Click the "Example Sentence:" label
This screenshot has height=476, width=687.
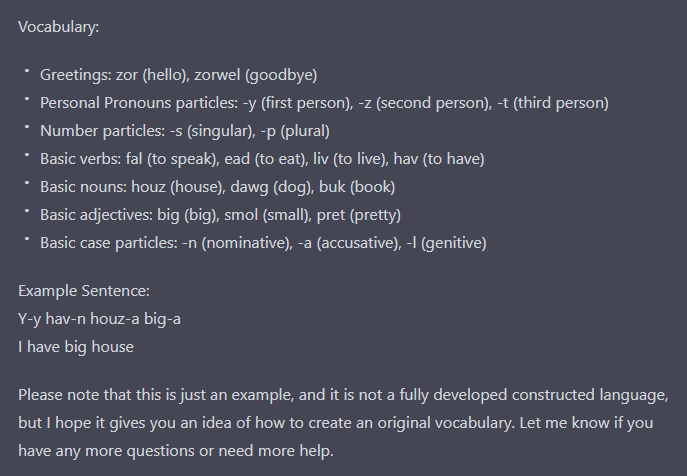(x=84, y=291)
